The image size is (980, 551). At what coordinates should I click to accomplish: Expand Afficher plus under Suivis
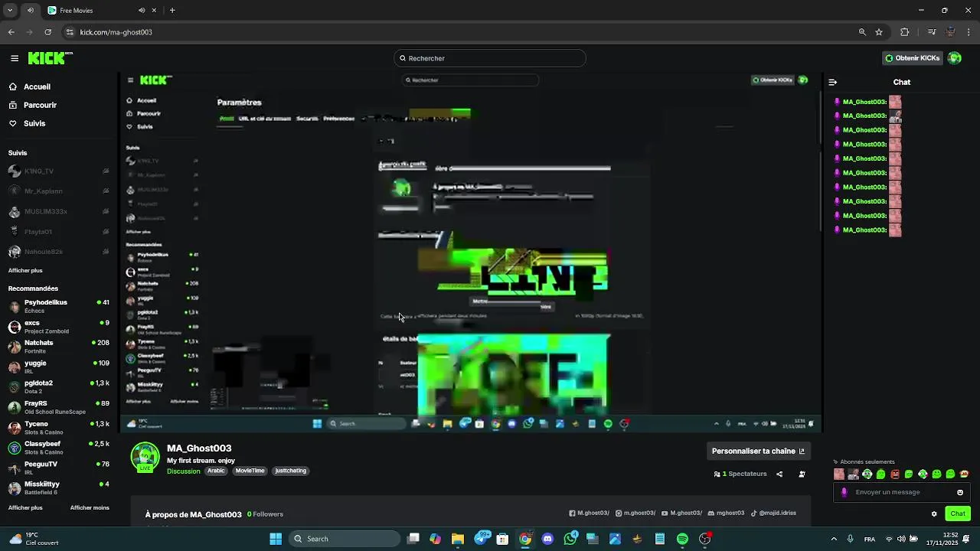(x=25, y=270)
